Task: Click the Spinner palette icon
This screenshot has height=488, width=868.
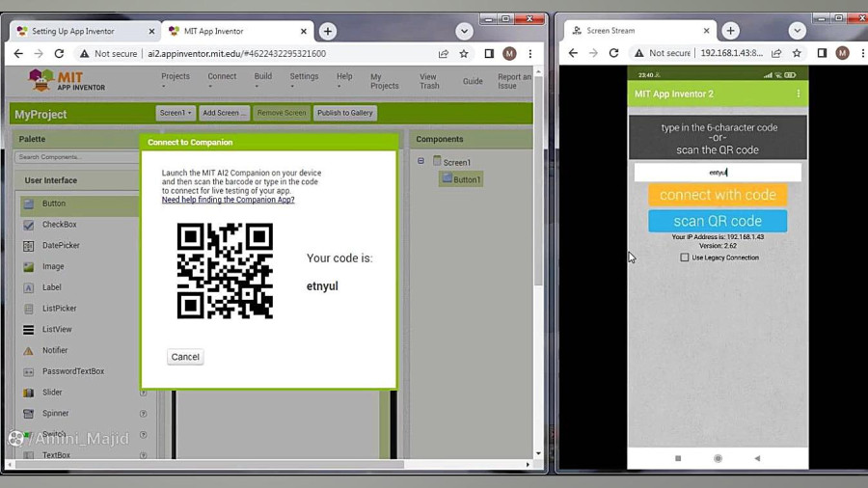Action: point(28,414)
